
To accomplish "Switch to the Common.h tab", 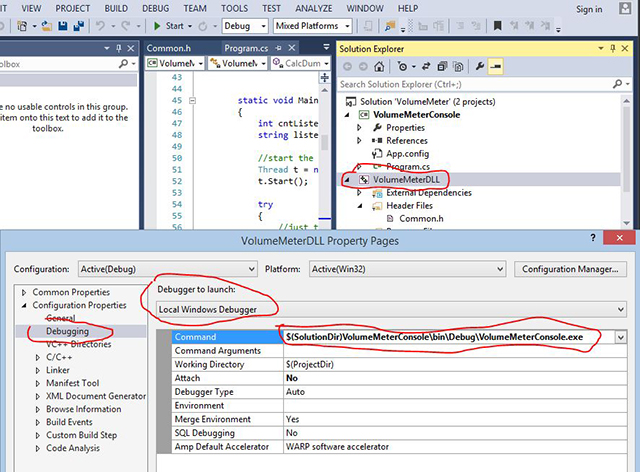I will pyautogui.click(x=169, y=48).
